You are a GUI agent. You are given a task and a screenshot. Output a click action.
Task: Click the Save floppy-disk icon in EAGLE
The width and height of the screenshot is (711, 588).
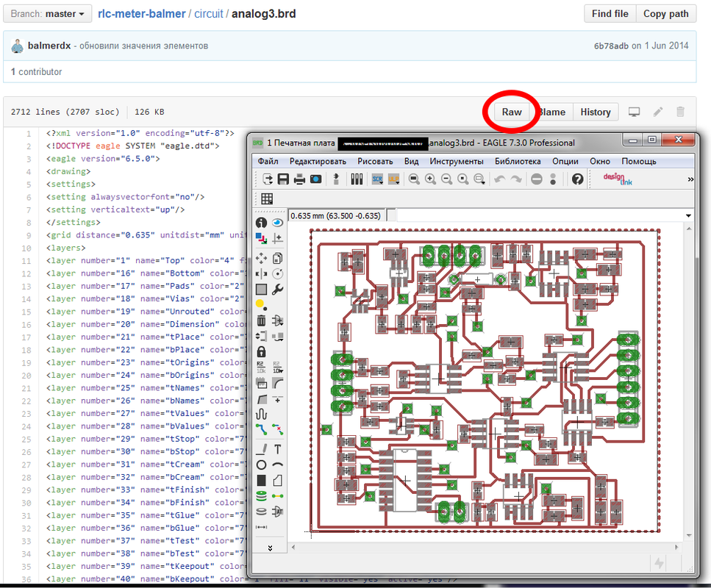pyautogui.click(x=283, y=179)
